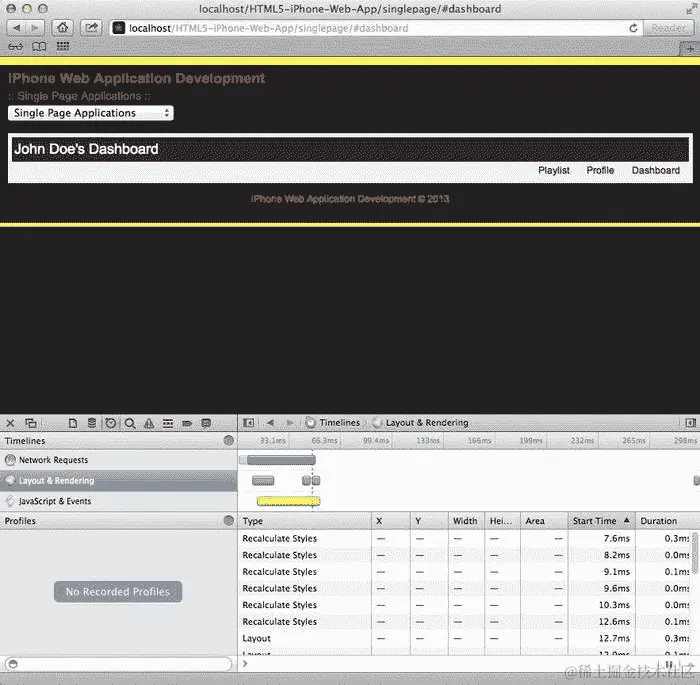Open Storage panel via database cylinder icon
700x685 pixels.
click(92, 423)
